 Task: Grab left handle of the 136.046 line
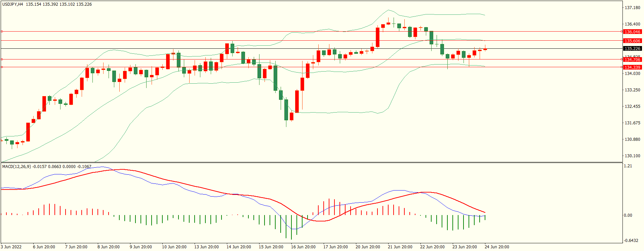tap(2, 32)
